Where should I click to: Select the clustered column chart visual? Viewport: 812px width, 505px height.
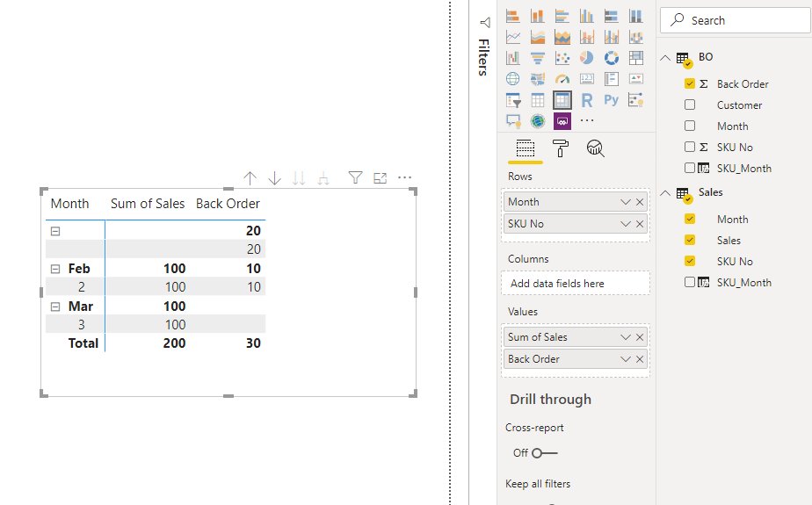tap(587, 16)
